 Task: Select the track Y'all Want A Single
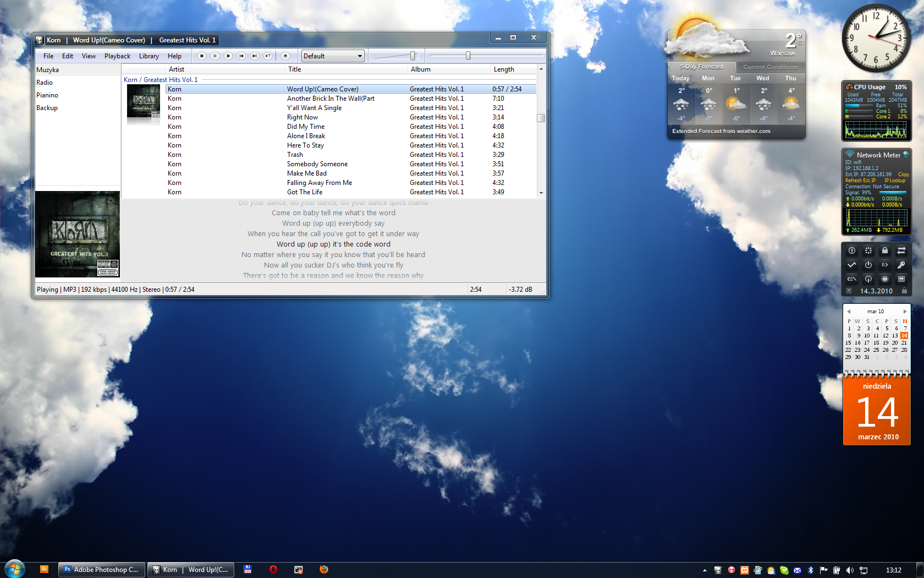coord(351,108)
